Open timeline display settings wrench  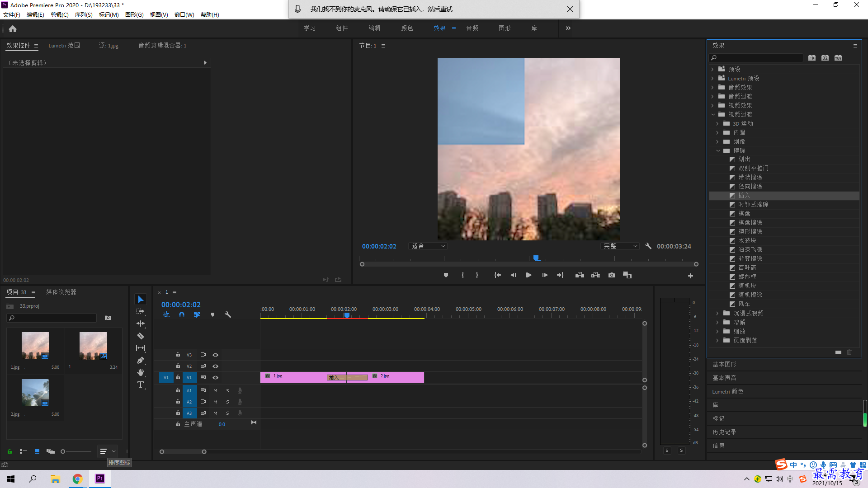[x=228, y=314]
